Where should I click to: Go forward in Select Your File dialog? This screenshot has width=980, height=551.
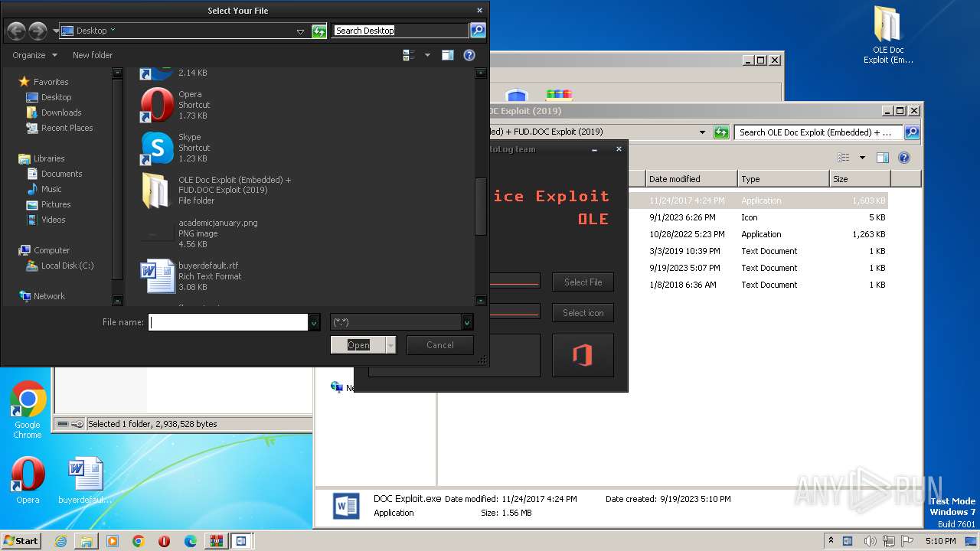click(x=38, y=31)
